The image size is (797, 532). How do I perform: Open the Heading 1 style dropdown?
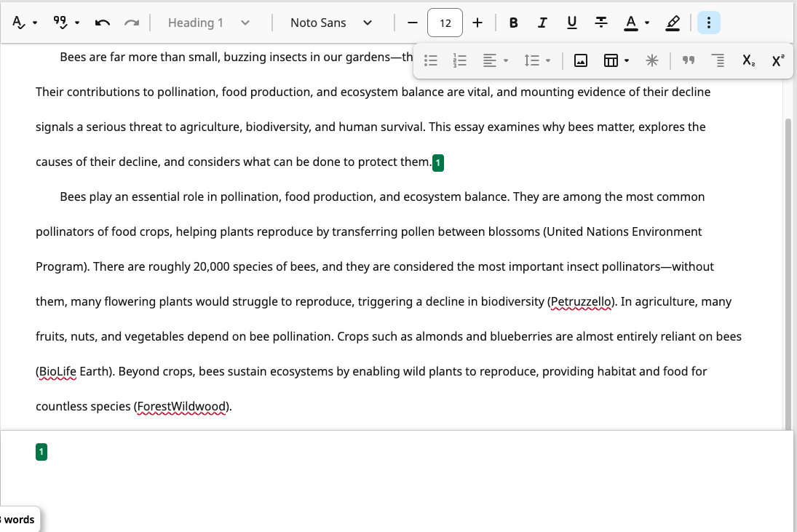[209, 23]
